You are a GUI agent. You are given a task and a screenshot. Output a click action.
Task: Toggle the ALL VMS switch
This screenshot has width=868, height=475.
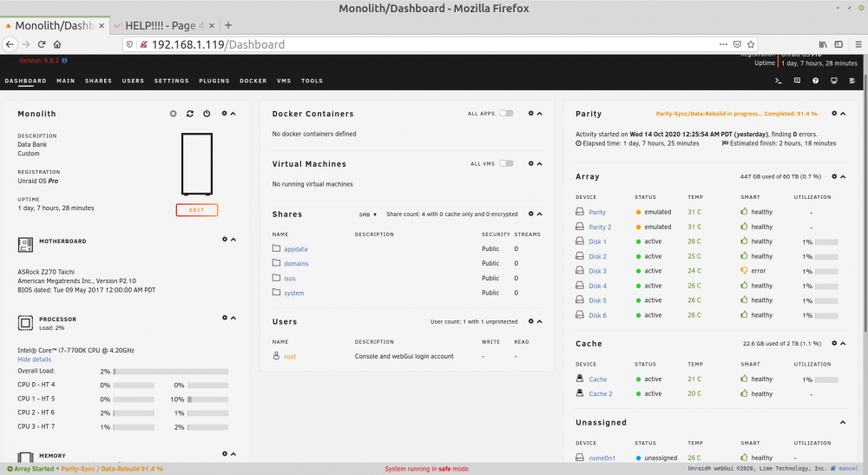[506, 163]
